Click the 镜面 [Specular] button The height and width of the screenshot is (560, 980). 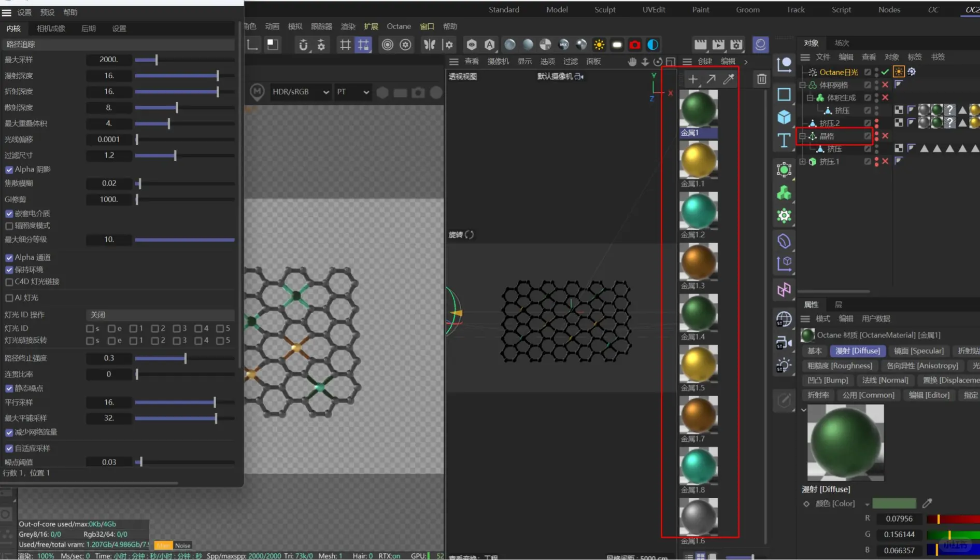pos(918,351)
